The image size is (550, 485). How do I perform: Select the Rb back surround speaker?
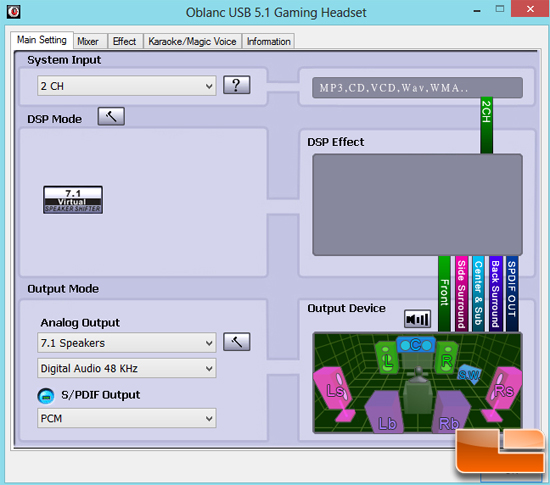point(451,412)
